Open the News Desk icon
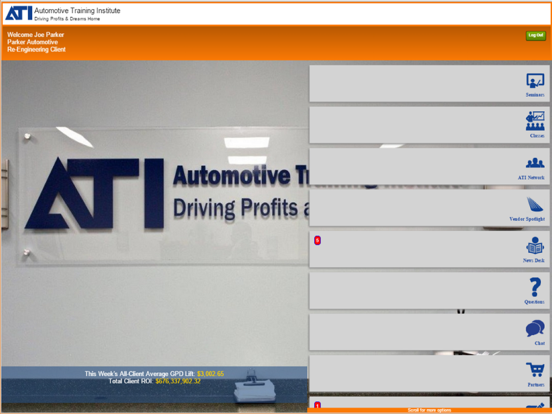 535,246
